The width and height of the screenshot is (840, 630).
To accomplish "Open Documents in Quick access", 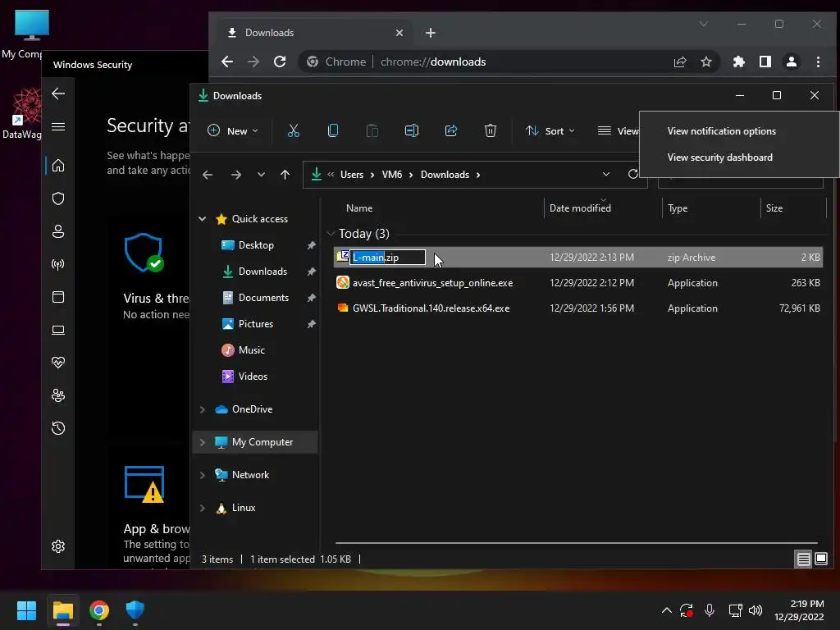I will click(x=263, y=298).
